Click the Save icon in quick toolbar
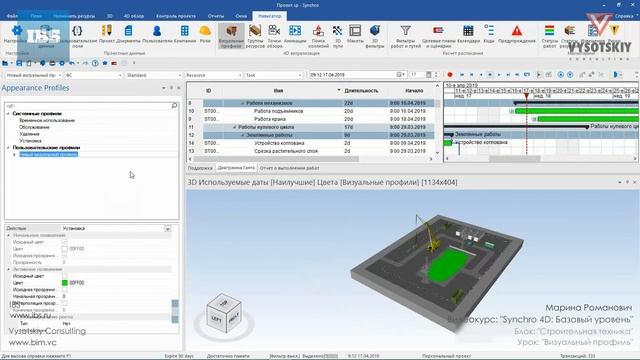640x360 pixels. [x=19, y=63]
